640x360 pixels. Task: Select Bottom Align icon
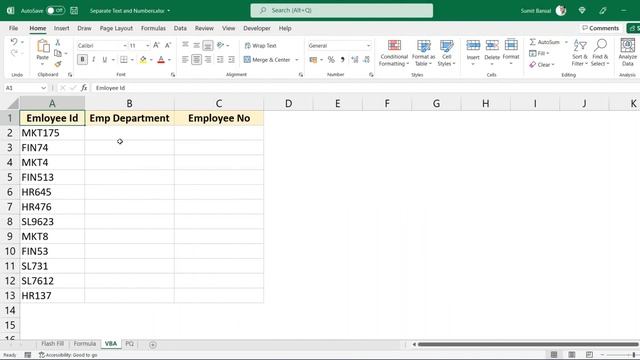pyautogui.click(x=208, y=45)
